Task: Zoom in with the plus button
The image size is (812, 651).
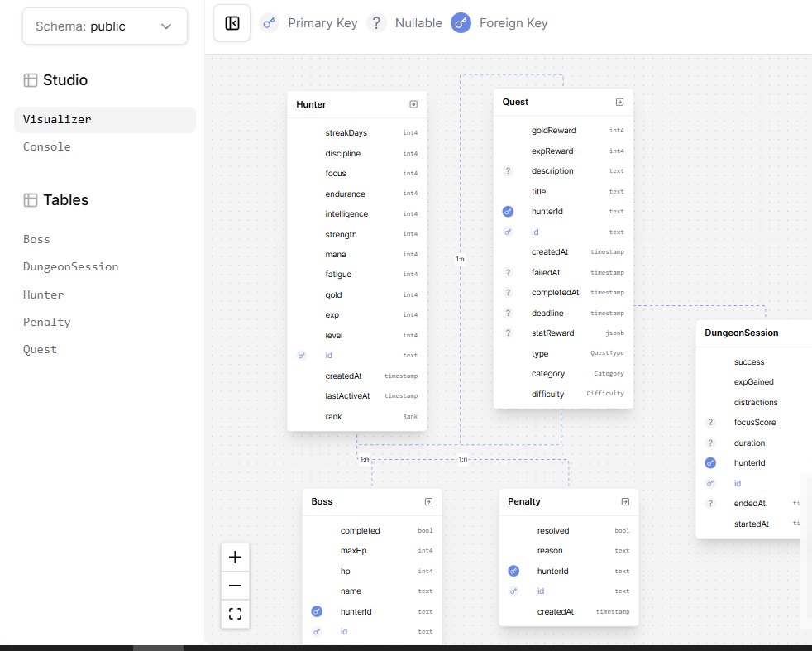Action: (x=235, y=558)
